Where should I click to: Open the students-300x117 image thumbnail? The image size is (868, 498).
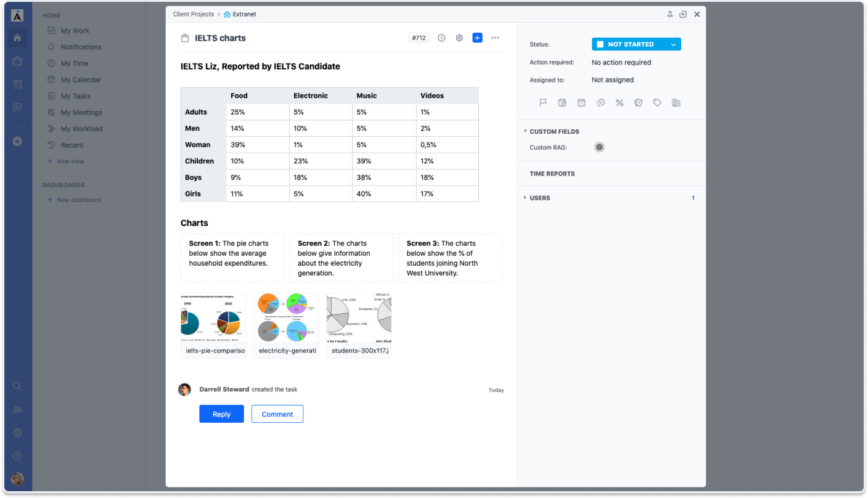pos(359,325)
